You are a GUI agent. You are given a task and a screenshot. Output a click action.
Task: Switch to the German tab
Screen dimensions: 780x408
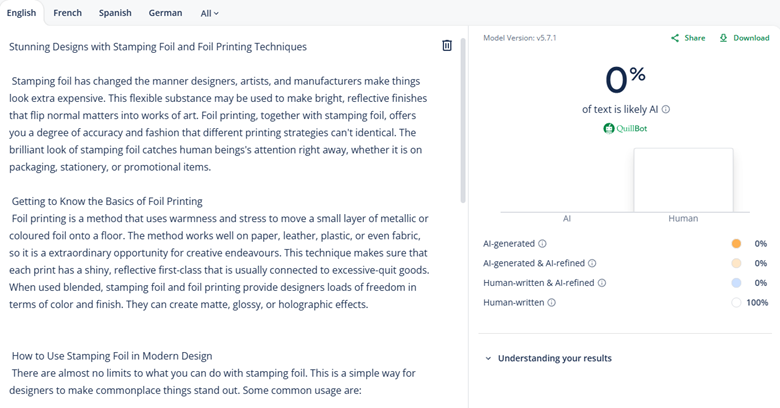coord(165,13)
